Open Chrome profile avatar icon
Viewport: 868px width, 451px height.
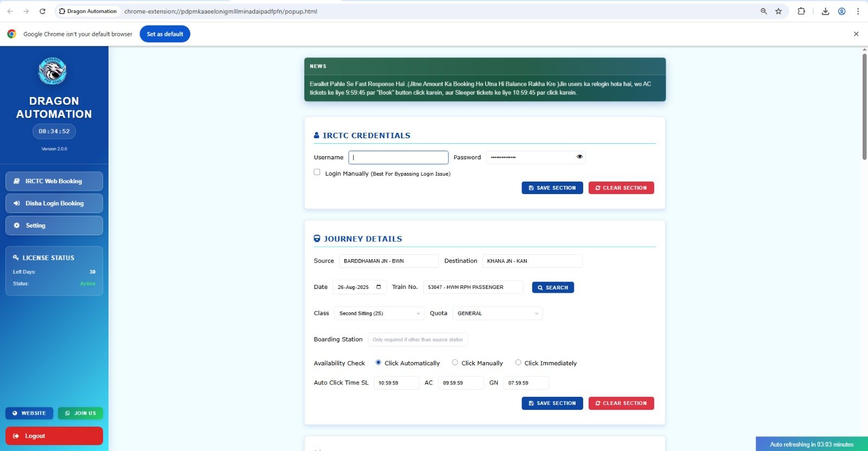[x=841, y=11]
